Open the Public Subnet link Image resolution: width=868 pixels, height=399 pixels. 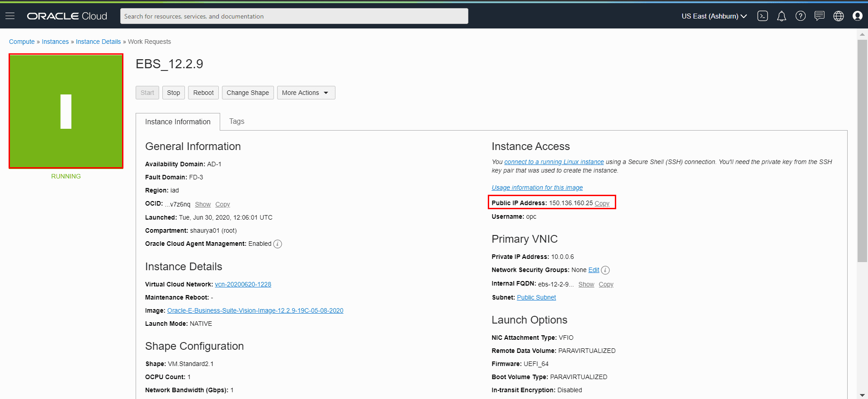tap(536, 297)
